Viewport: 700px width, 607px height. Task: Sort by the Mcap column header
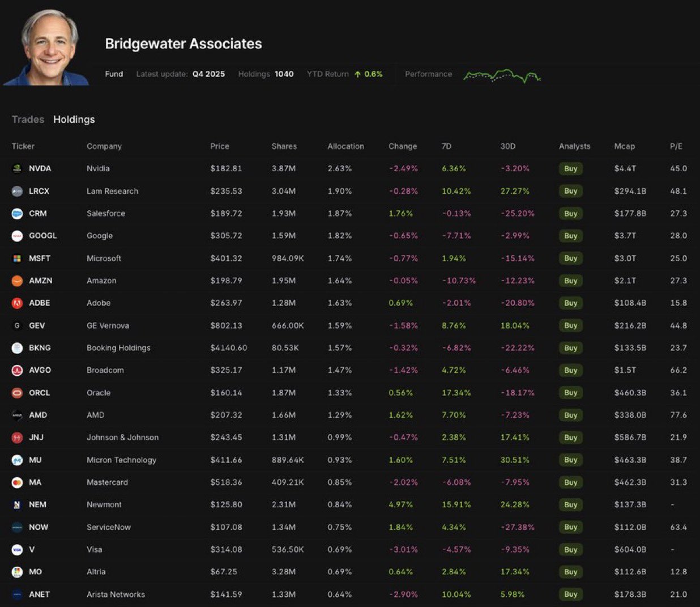tap(625, 146)
